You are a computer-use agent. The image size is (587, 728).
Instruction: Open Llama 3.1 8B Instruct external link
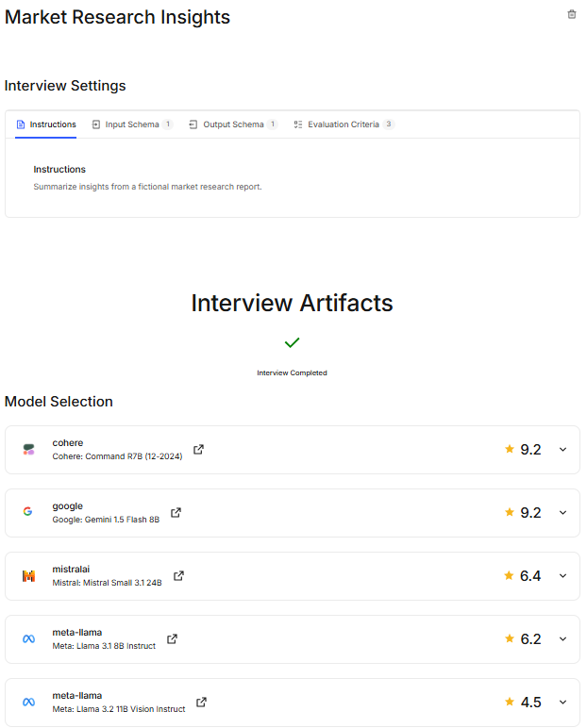click(172, 639)
